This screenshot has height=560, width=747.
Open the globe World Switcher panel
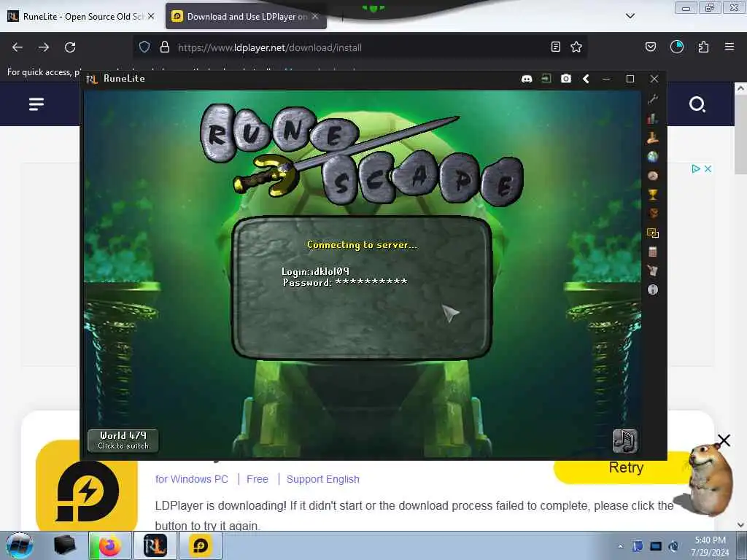click(653, 157)
